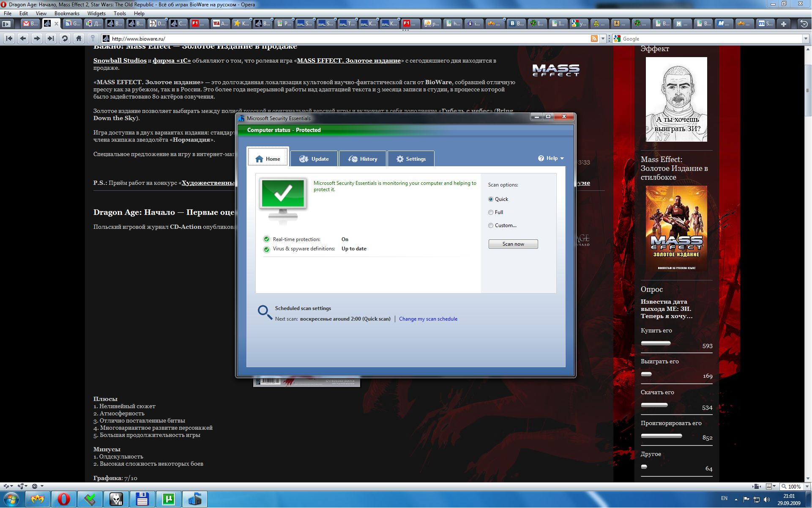The width and height of the screenshot is (812, 508).
Task: Expand the Help dropdown in Security Essentials
Action: (x=551, y=158)
